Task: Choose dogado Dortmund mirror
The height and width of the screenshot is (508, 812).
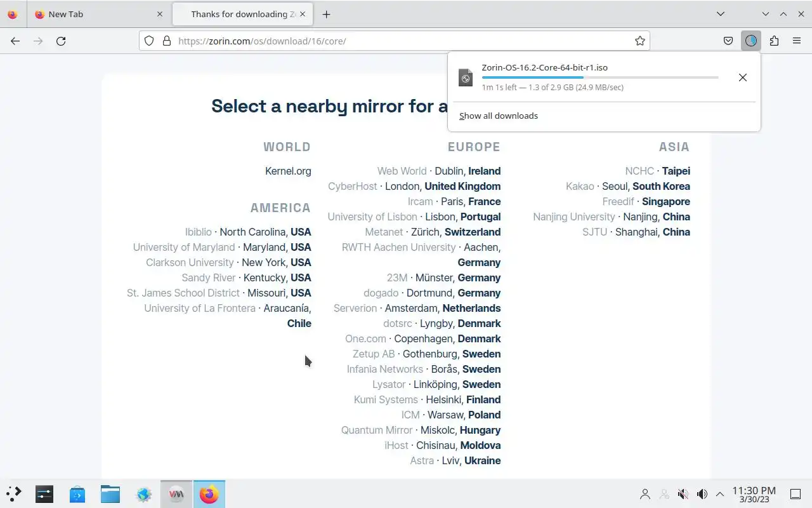Action: click(x=432, y=293)
